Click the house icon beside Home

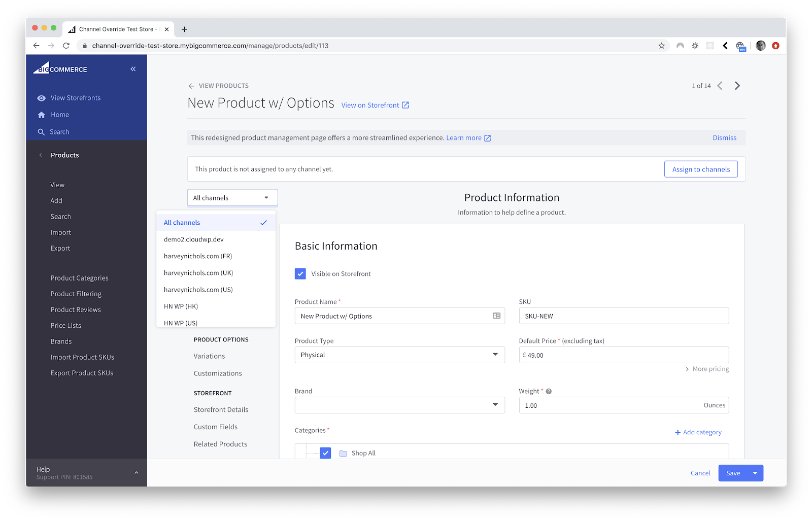pyautogui.click(x=42, y=115)
